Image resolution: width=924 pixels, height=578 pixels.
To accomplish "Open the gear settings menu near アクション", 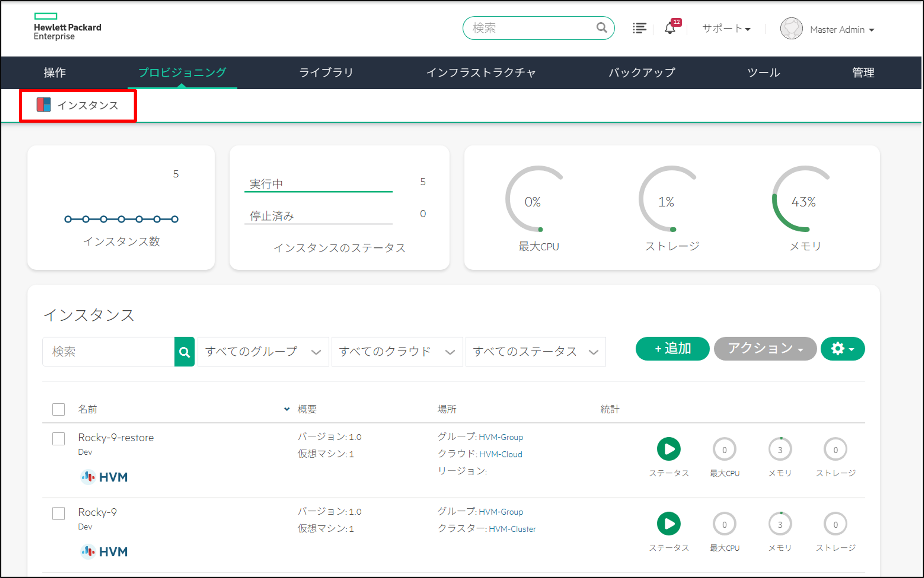I will tap(842, 349).
